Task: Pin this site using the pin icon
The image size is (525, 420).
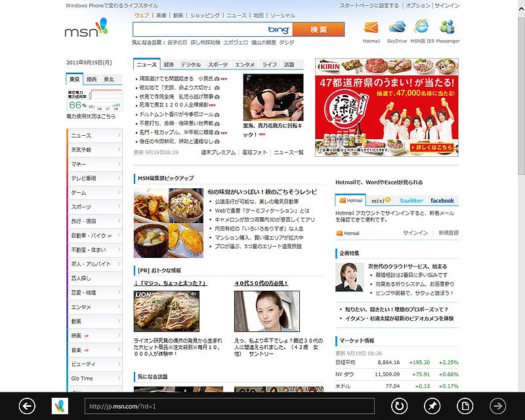Action: click(433, 406)
